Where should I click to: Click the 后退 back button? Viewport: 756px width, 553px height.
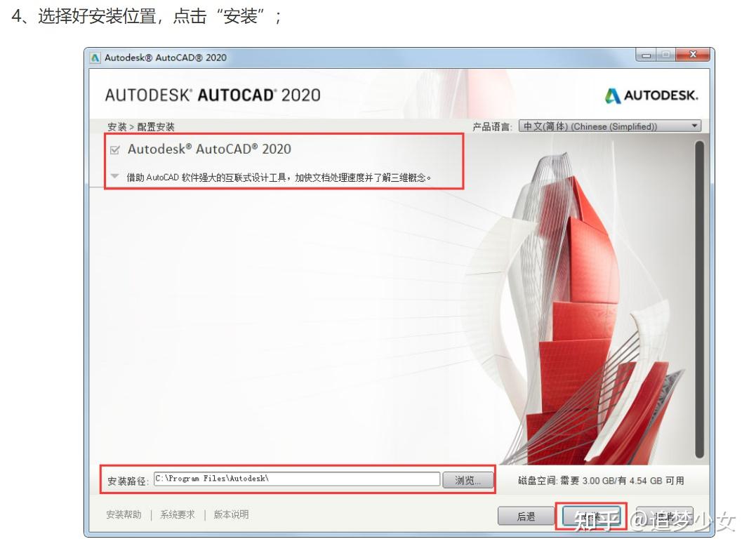[526, 517]
